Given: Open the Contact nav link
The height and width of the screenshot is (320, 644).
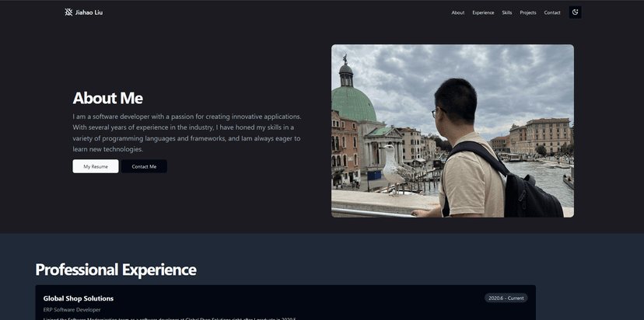Looking at the screenshot, I should [552, 12].
